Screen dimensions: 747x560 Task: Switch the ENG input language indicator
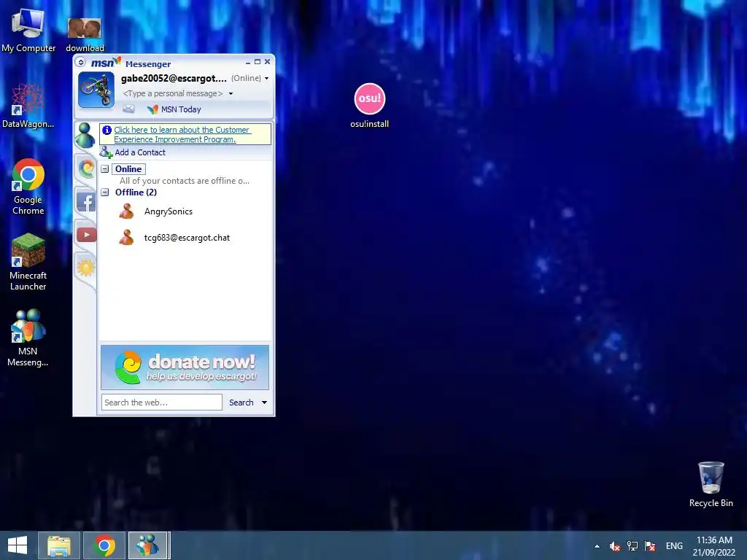674,545
